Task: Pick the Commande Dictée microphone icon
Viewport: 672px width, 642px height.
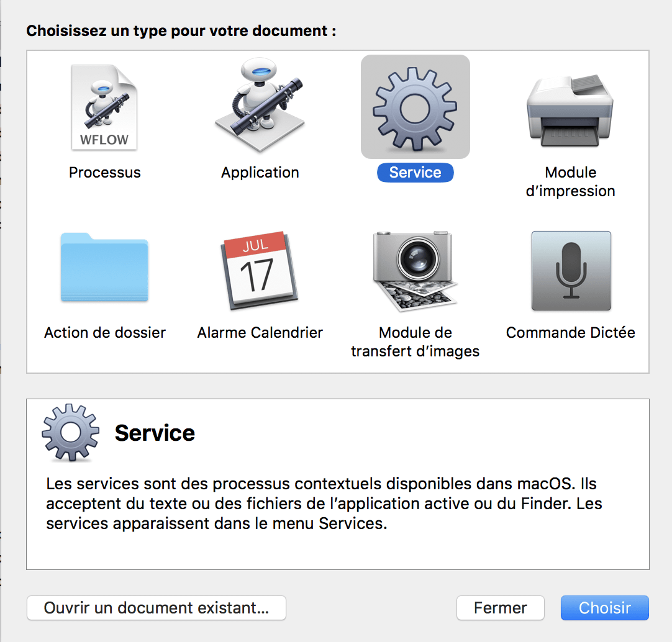Action: (571, 271)
